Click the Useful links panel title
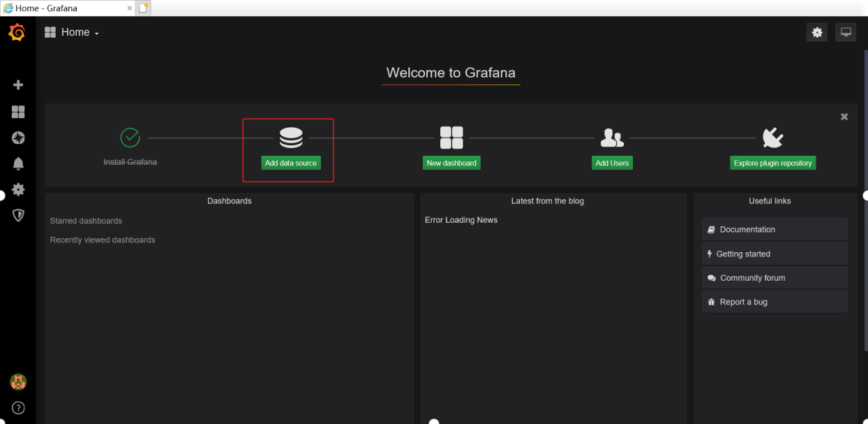868x424 pixels. click(x=770, y=200)
